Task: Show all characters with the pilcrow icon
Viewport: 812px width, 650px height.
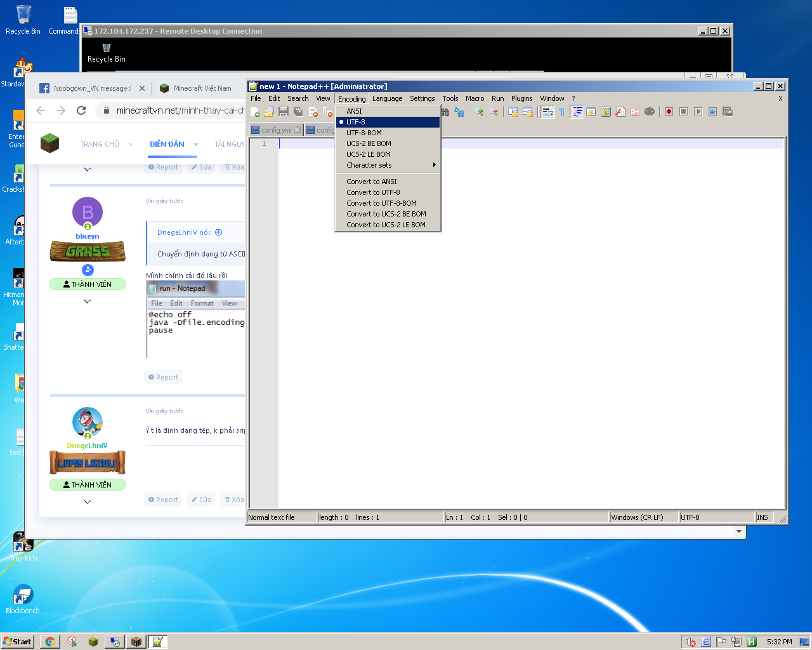Action: click(x=561, y=112)
